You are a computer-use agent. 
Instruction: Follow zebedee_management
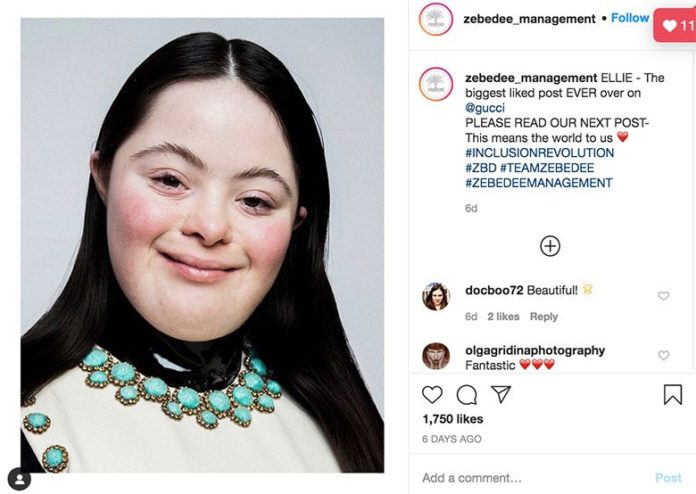[630, 18]
